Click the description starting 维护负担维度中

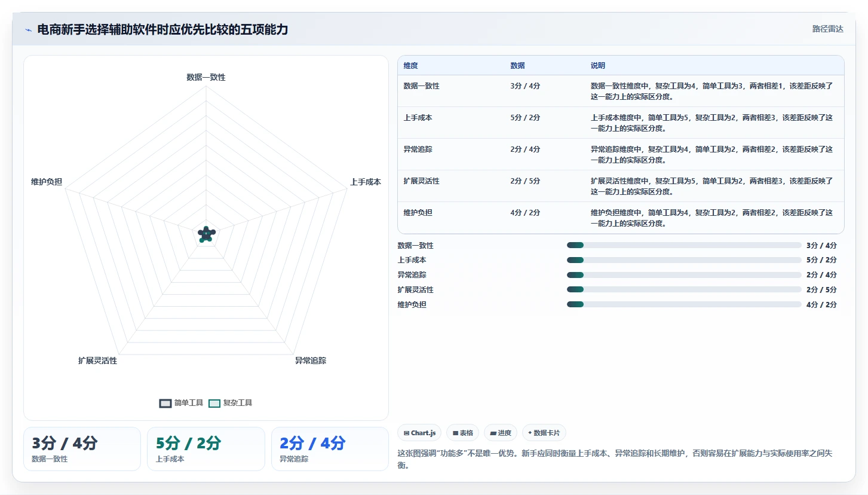(x=711, y=218)
